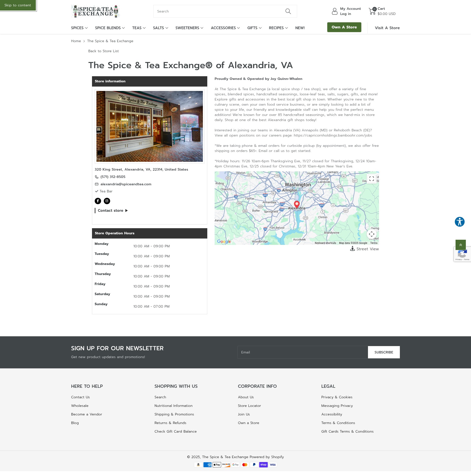
Task: Open the map camera controls button
Action: pos(371,234)
